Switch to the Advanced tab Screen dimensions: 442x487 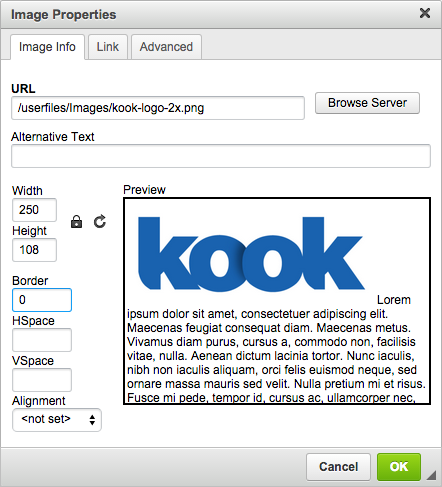tap(166, 47)
